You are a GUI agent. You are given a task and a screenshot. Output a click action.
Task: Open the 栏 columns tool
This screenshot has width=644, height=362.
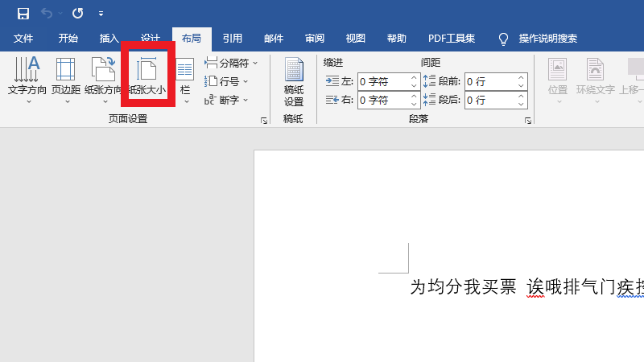185,80
